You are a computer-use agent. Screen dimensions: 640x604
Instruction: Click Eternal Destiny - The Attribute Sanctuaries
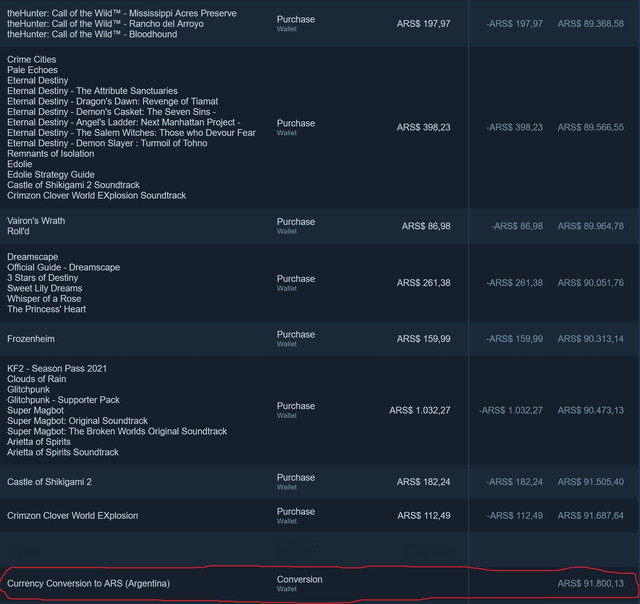click(x=92, y=91)
